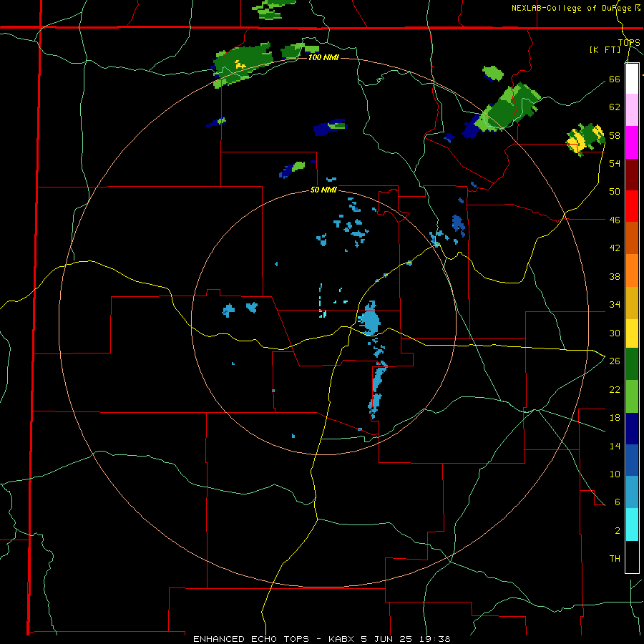This screenshot has height=644, width=644.
Task: Click legend value 10
Action: pyautogui.click(x=615, y=474)
